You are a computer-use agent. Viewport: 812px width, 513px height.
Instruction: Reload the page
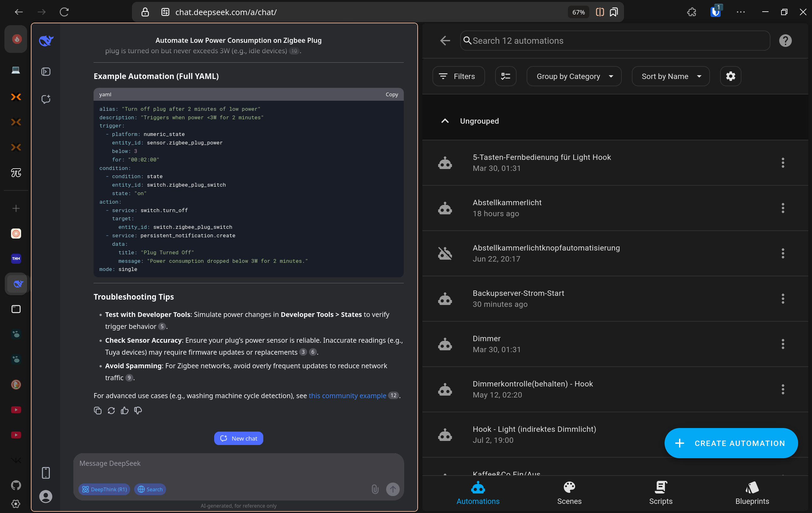pos(64,12)
